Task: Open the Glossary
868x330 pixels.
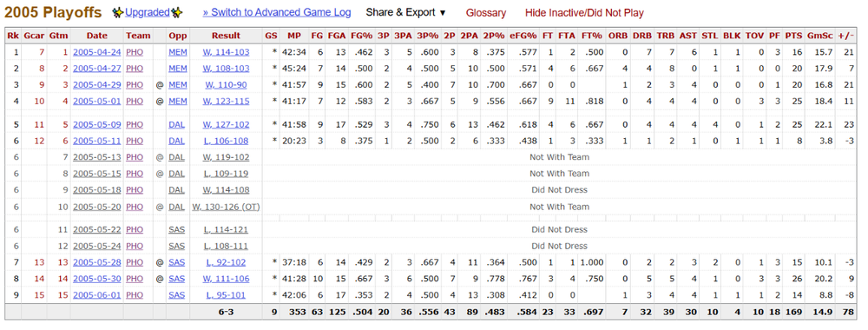Action: 485,13
